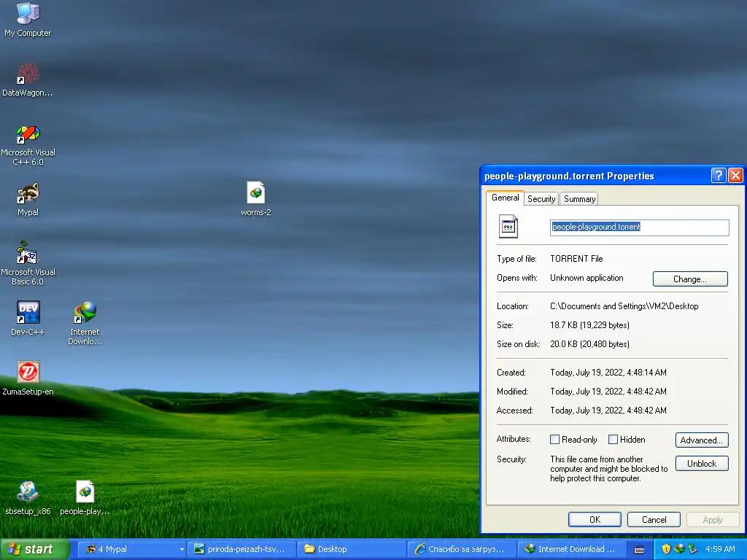747x560 pixels.
Task: Click the Start button
Action: click(x=34, y=549)
